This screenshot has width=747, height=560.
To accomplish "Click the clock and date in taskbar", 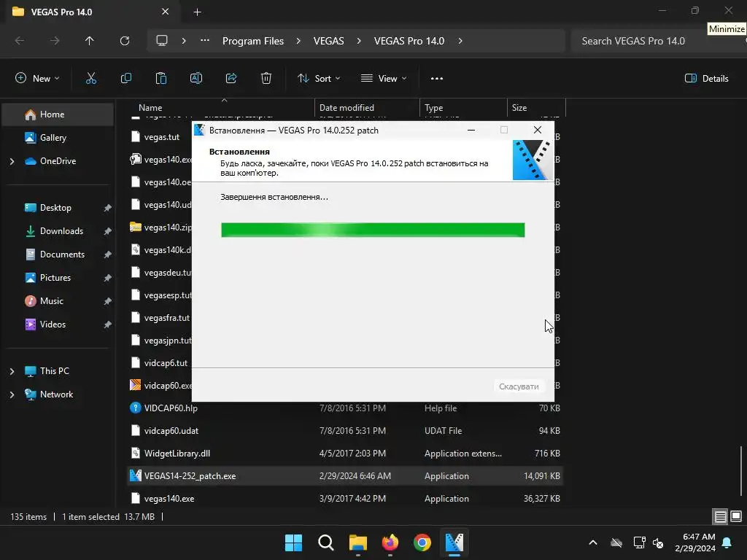I will click(x=695, y=542).
